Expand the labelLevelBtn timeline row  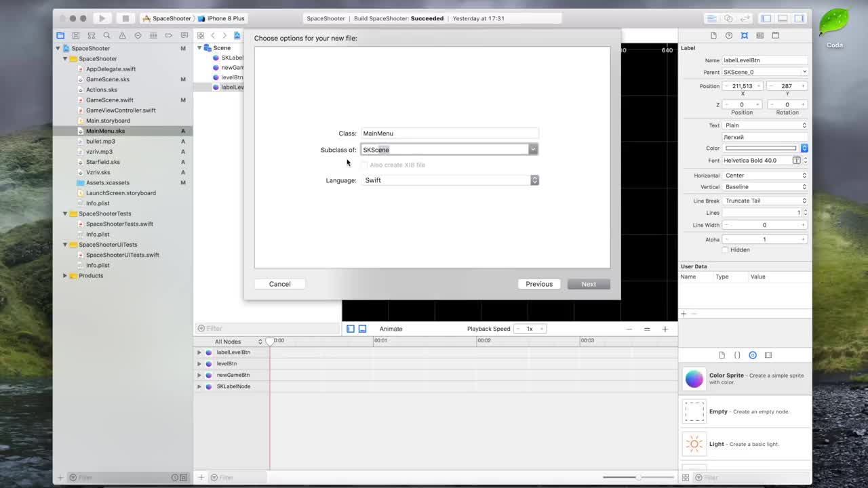199,352
